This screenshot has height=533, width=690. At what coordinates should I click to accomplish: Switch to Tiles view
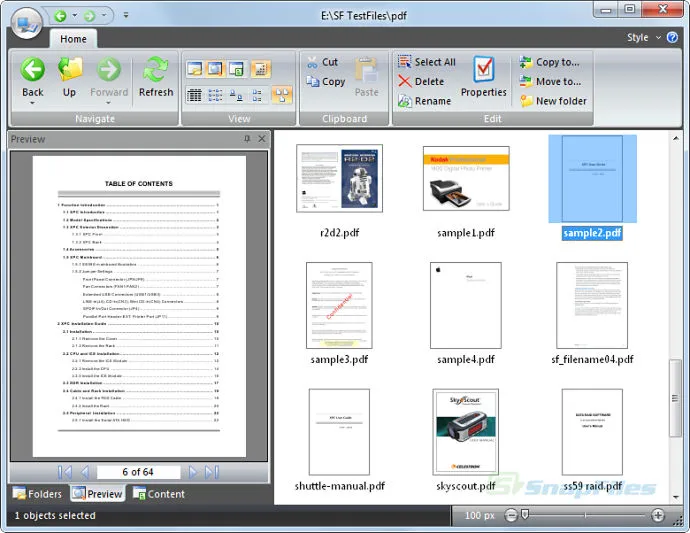tap(257, 95)
